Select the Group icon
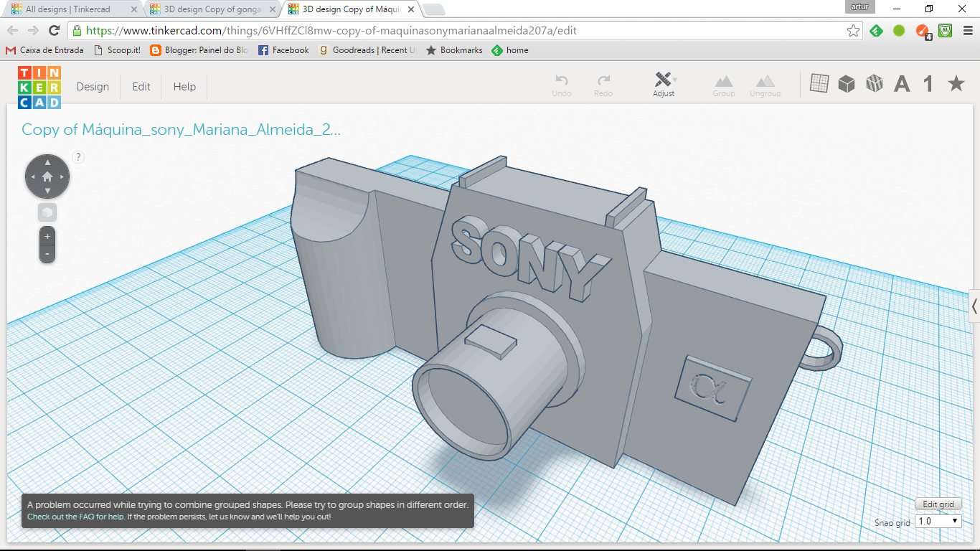 coord(723,83)
